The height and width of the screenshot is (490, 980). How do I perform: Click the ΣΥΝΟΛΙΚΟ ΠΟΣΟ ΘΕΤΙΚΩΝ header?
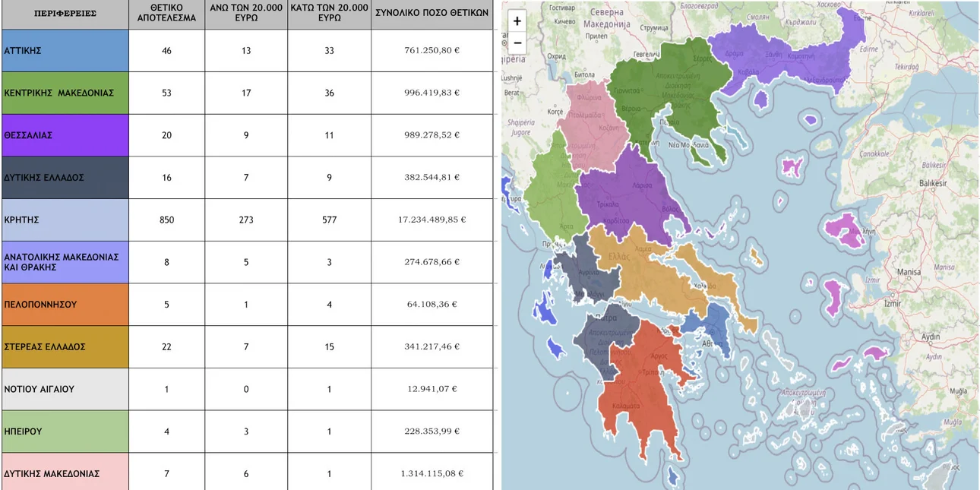pos(432,14)
